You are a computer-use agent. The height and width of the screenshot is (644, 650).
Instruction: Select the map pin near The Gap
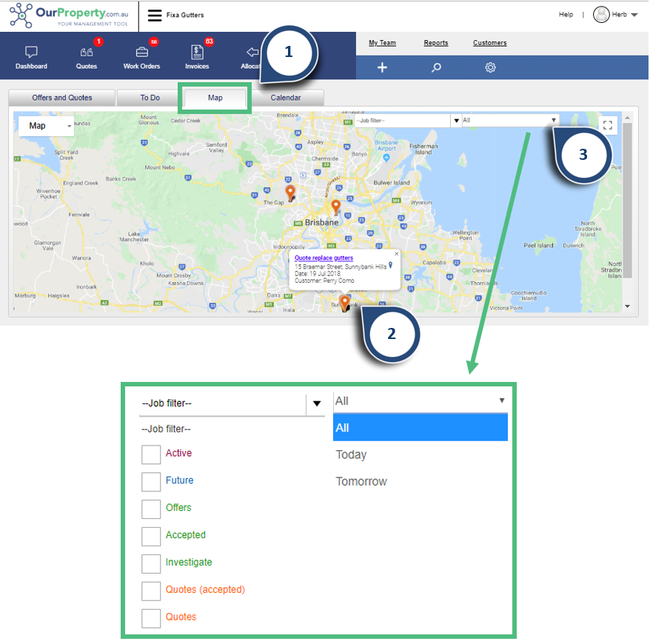pyautogui.click(x=290, y=192)
